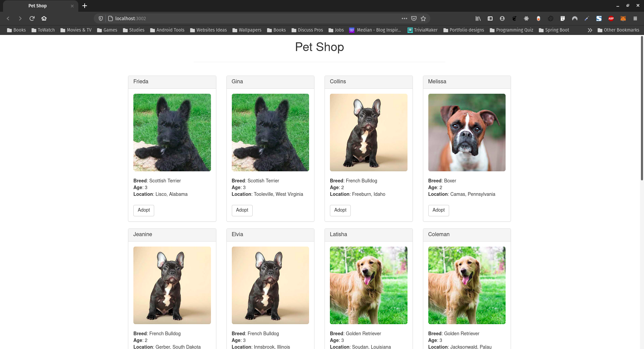Open the page actions three-dot menu
Viewport: 644px width, 349px height.
[x=404, y=18]
